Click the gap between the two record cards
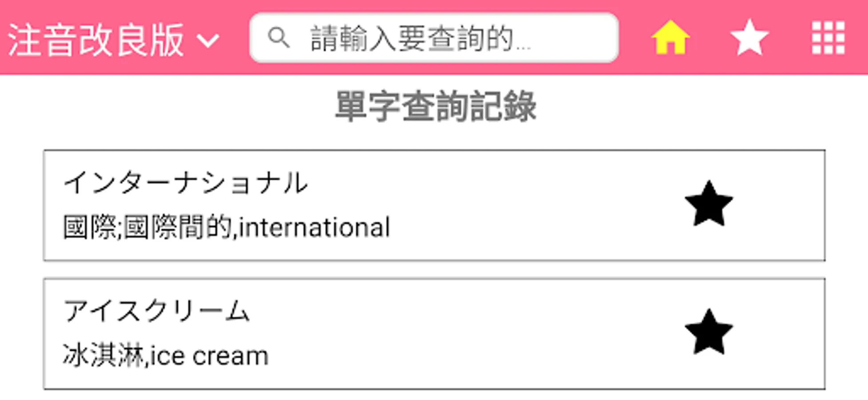This screenshot has width=868, height=400. (x=434, y=269)
